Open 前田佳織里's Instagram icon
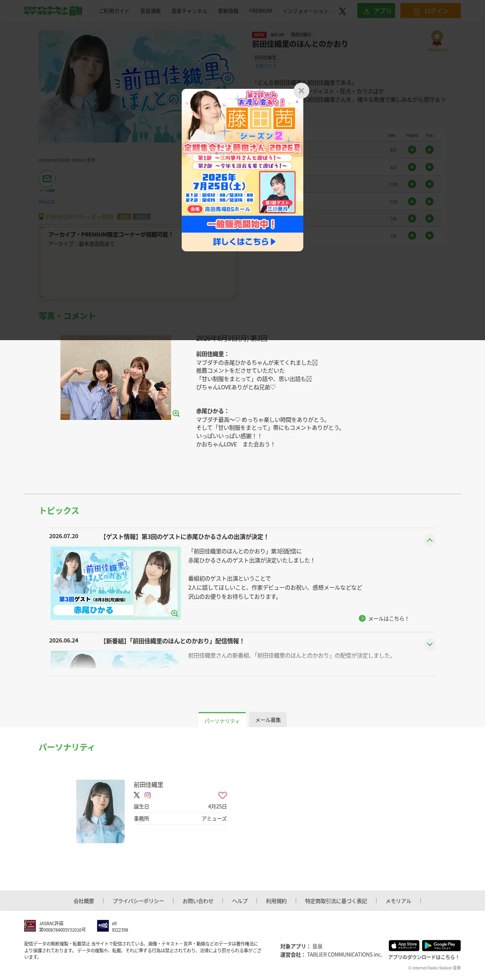Screen dimensions: 485x980 pos(148,795)
